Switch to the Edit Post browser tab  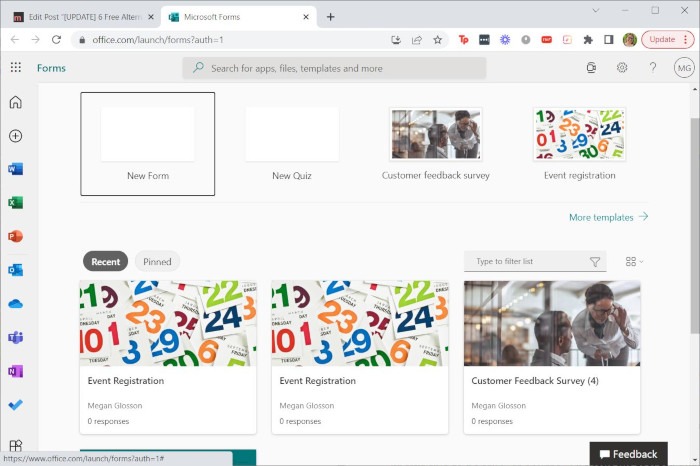coord(83,17)
